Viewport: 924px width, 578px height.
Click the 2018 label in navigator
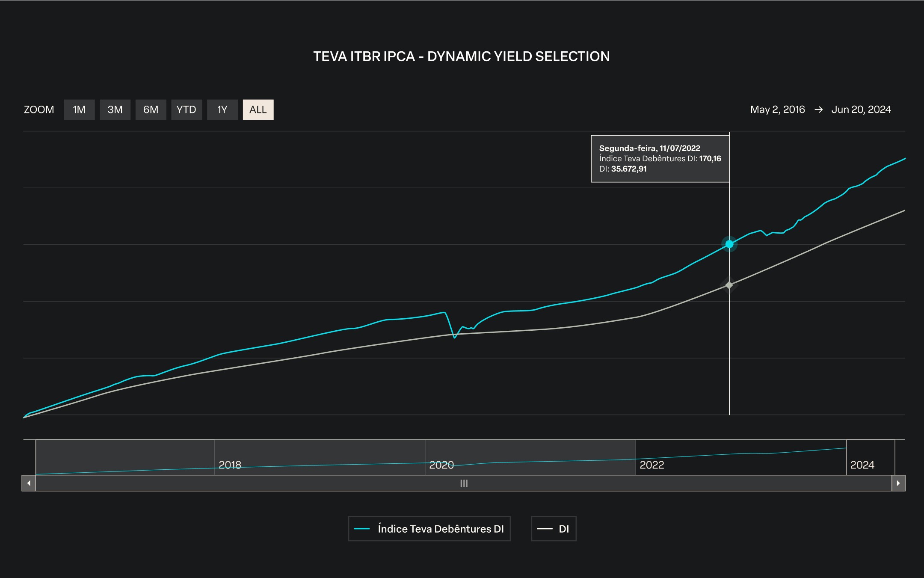coord(230,465)
